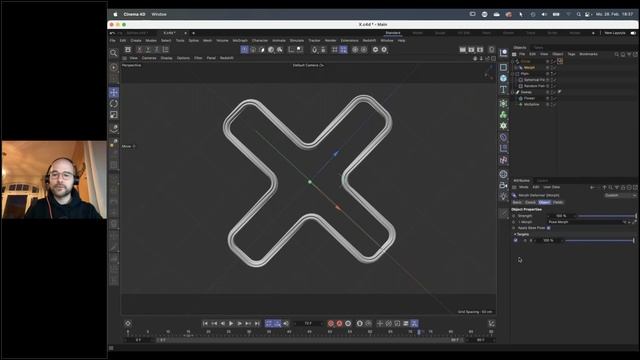This screenshot has height=360, width=640.
Task: Click the autokeying button in timeline bar
Action: click(340, 323)
